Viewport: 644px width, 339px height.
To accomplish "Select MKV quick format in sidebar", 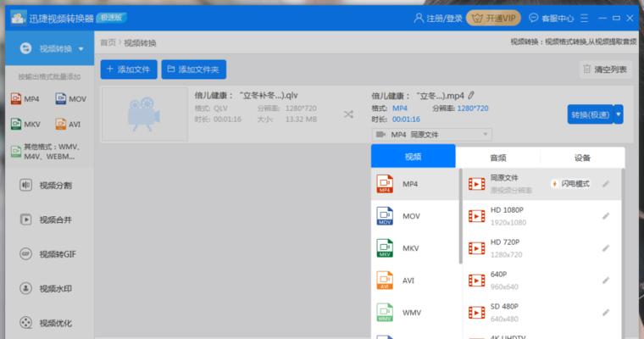I will (x=25, y=124).
